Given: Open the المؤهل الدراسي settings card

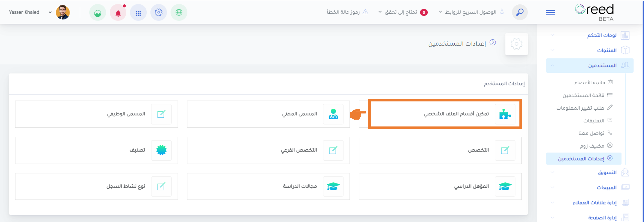Looking at the screenshot, I should (x=440, y=186).
